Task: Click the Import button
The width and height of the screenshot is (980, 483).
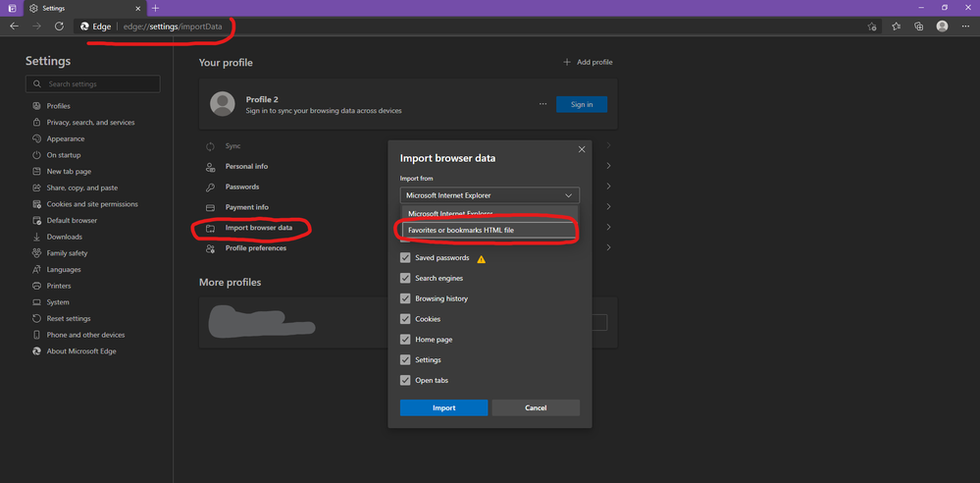Action: coord(443,408)
